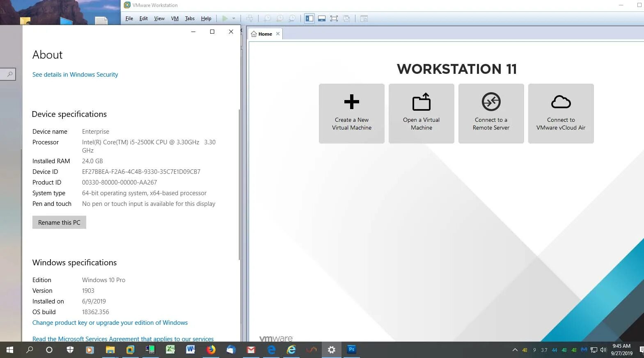Open the Microsoft Services Agreement link
The height and width of the screenshot is (358, 644).
pos(123,339)
